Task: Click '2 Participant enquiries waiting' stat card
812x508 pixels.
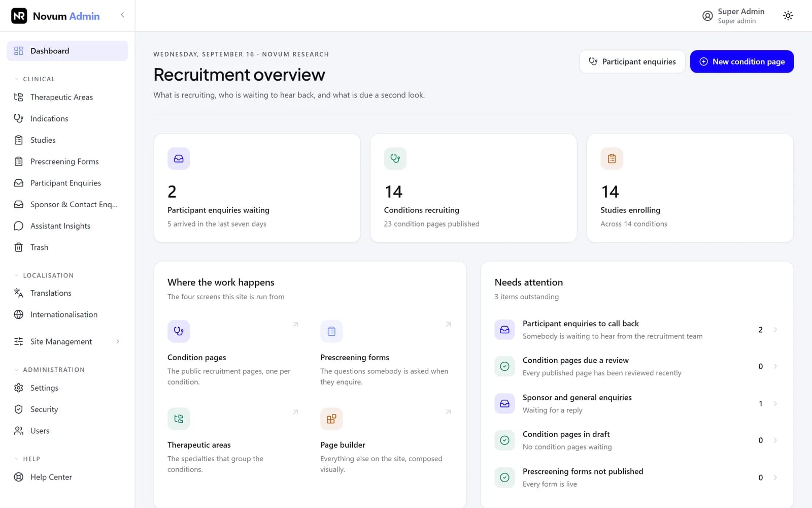Action: [x=257, y=188]
